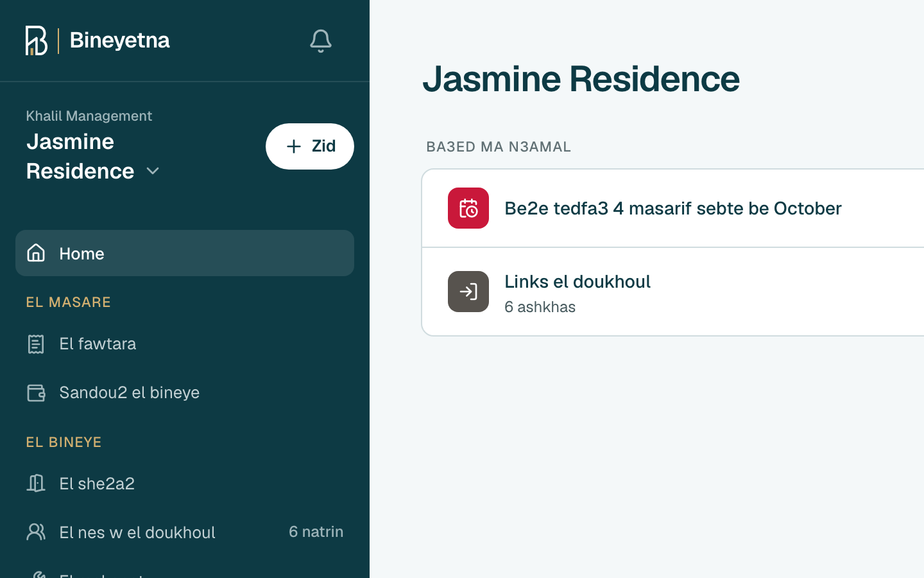Click the El nes w el doukhoul people icon
The width and height of the screenshot is (924, 578).
coord(36,532)
